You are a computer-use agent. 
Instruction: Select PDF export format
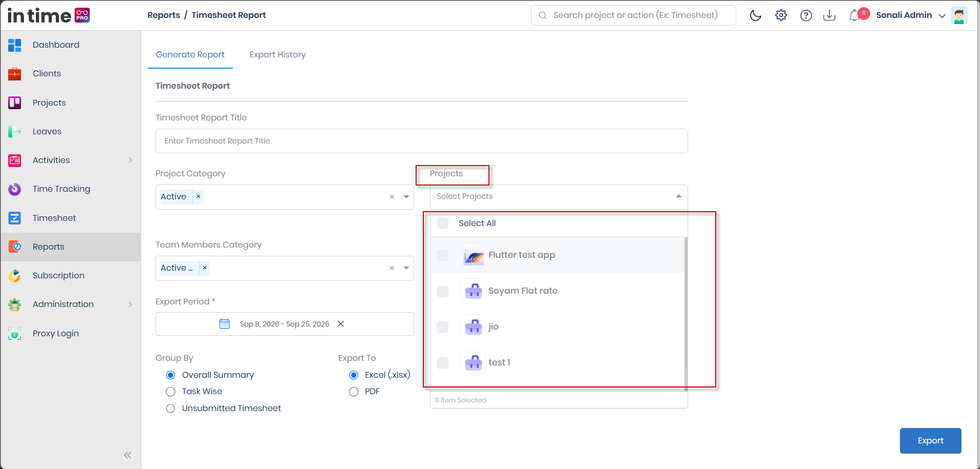point(354,392)
